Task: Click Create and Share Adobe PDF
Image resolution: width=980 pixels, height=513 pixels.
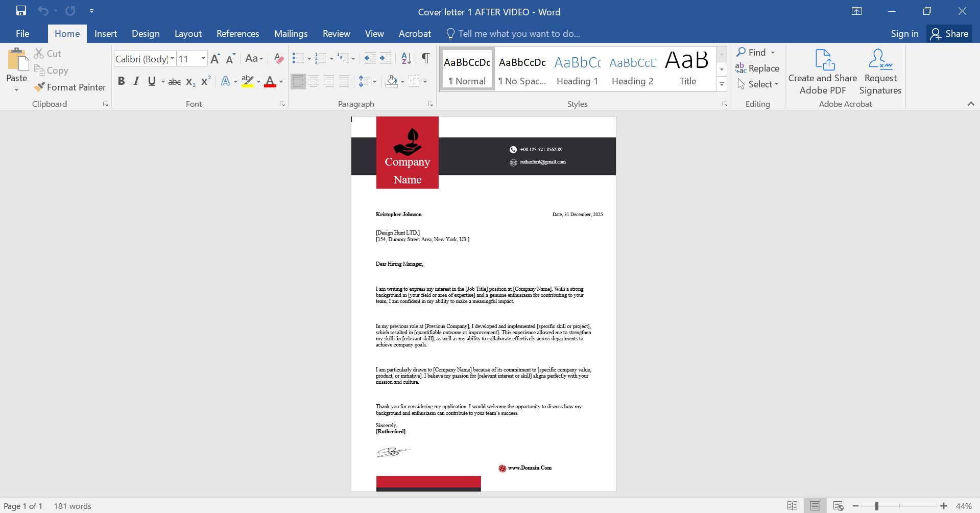Action: [822, 71]
